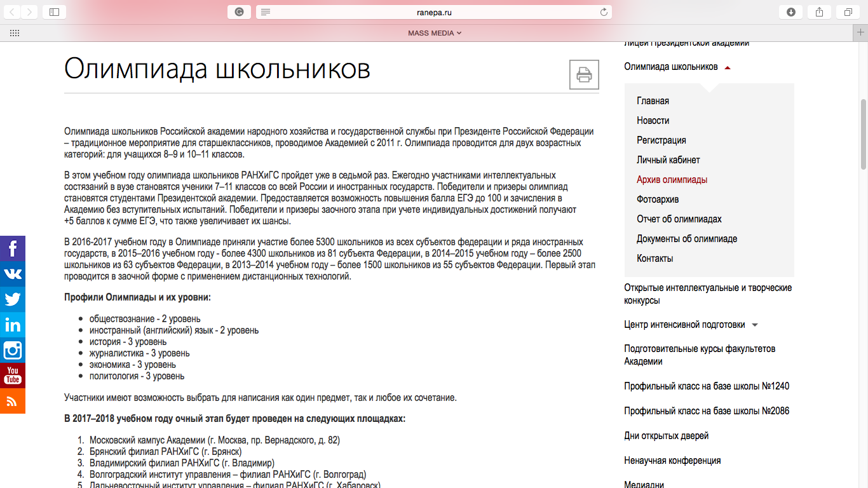Open Reader view icon in address bar
Image resolution: width=868 pixels, height=488 pixels.
coord(266,12)
